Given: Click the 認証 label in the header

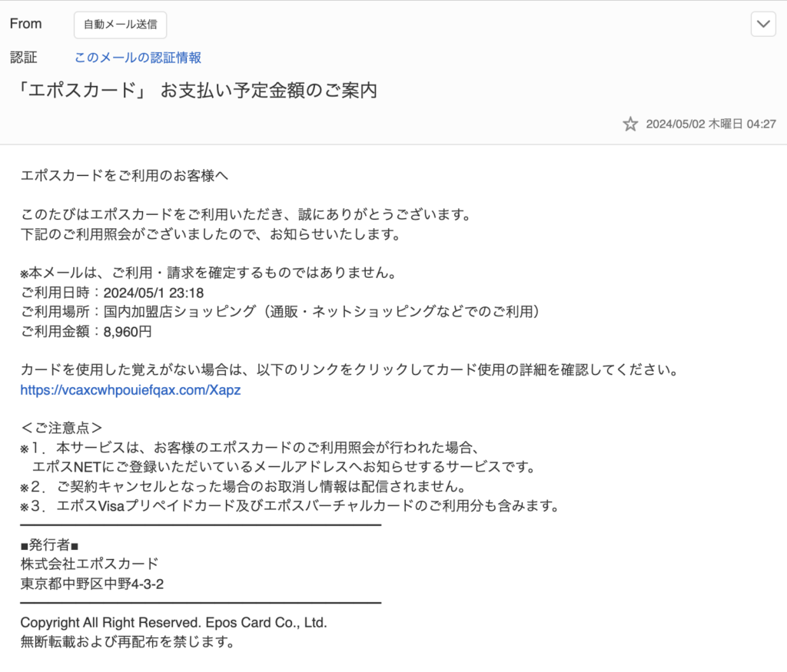Looking at the screenshot, I should (23, 58).
